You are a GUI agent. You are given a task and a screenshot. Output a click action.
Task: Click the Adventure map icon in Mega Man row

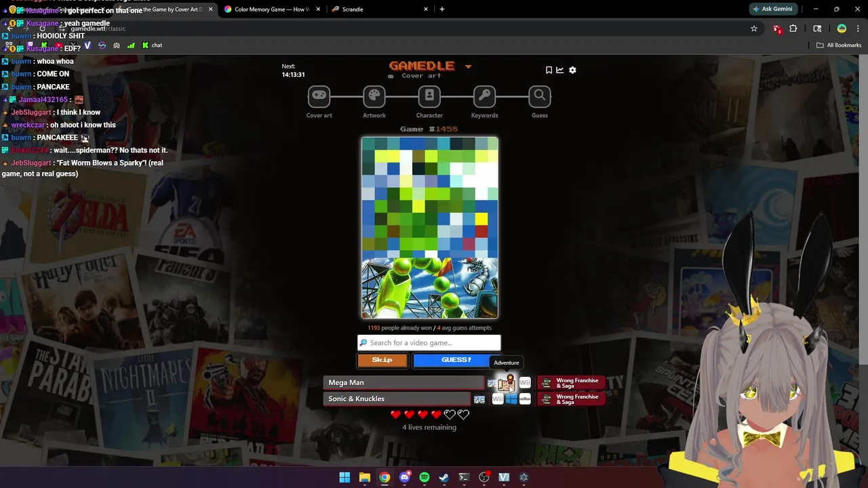[507, 384]
